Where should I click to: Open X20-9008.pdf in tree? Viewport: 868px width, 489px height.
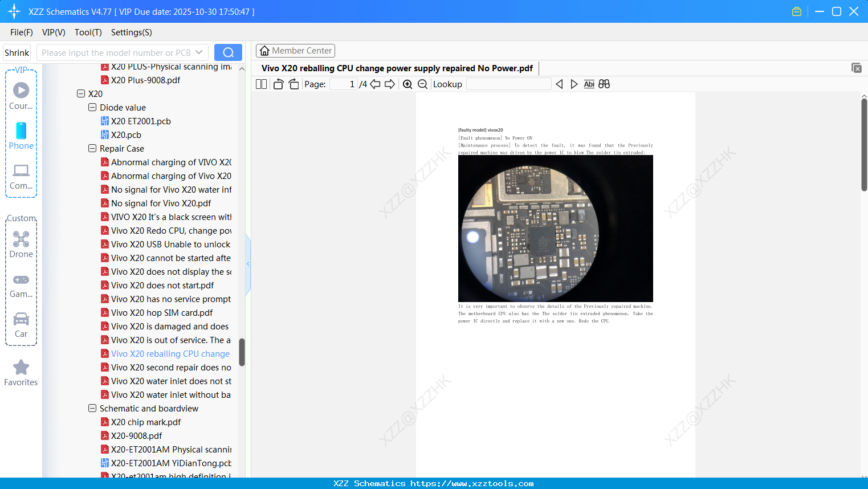click(137, 435)
